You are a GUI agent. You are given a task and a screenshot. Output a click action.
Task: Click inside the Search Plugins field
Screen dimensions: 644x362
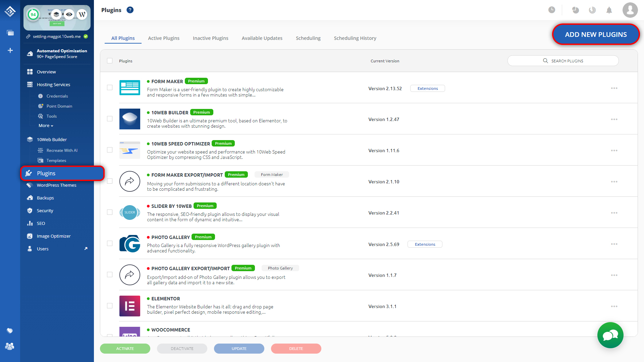(563, 61)
